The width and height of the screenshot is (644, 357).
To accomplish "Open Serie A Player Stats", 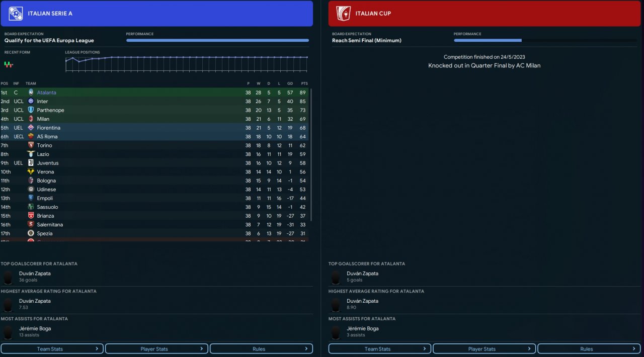I will (x=156, y=349).
